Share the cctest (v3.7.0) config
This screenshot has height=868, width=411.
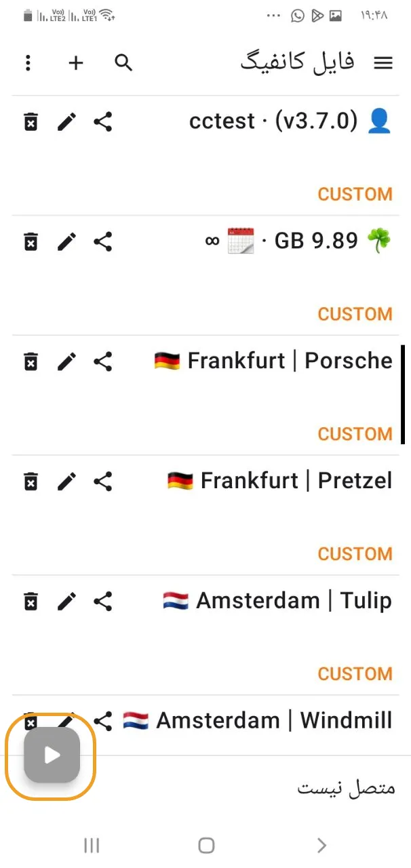pyautogui.click(x=102, y=122)
